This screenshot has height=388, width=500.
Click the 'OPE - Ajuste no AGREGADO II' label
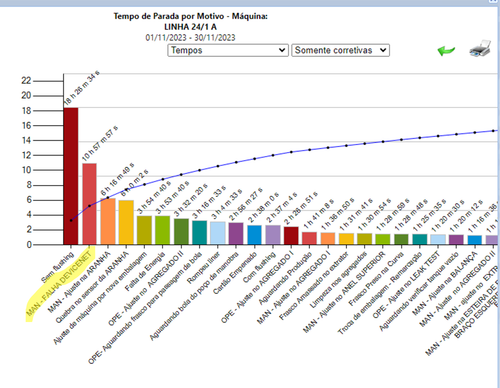tap(146, 288)
